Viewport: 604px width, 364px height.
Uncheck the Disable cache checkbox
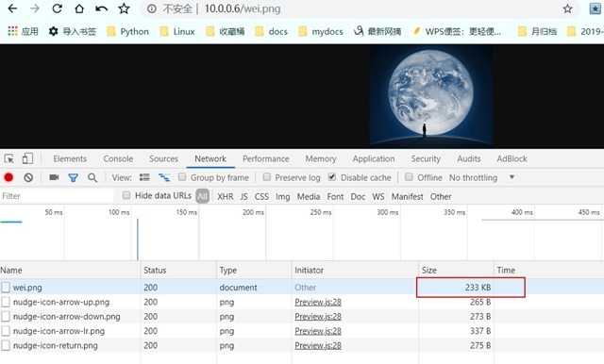click(332, 177)
